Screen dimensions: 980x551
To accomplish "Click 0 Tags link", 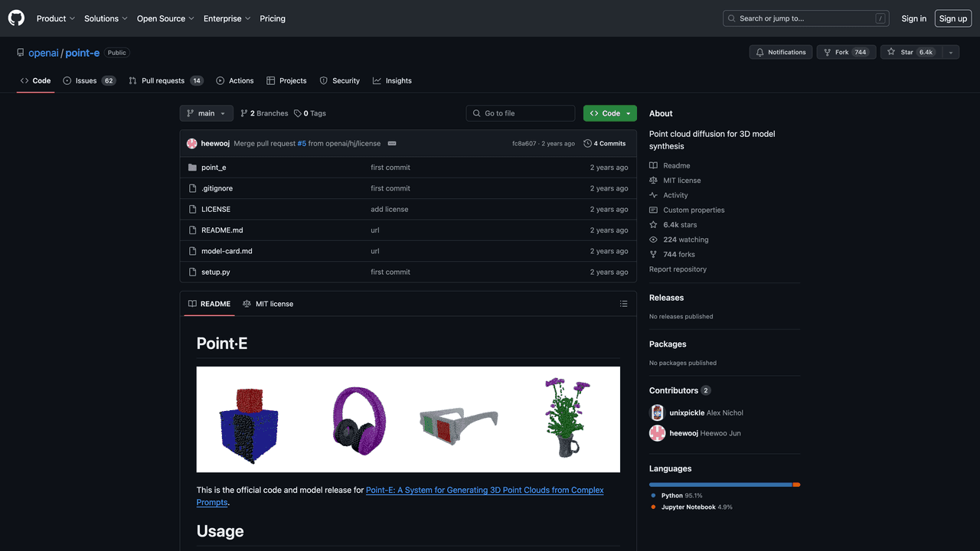I will pyautogui.click(x=310, y=113).
